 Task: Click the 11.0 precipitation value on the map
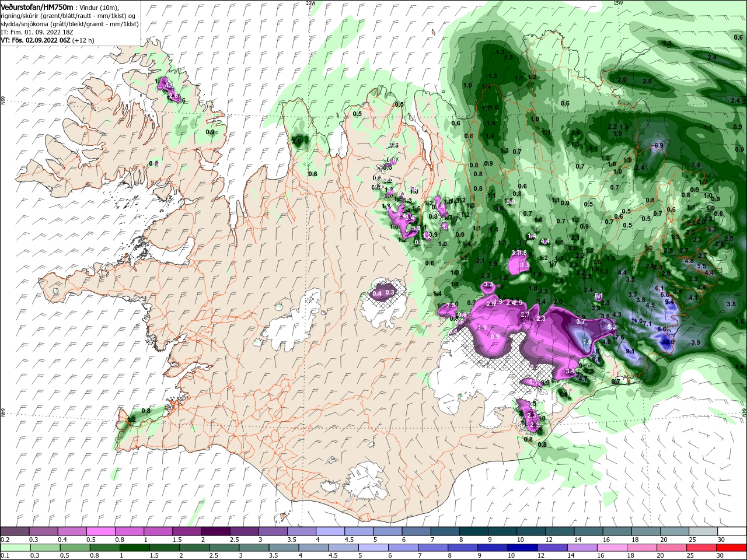[637, 321]
